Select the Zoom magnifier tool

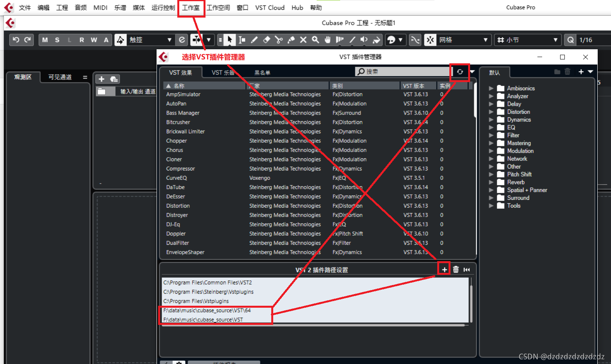315,40
